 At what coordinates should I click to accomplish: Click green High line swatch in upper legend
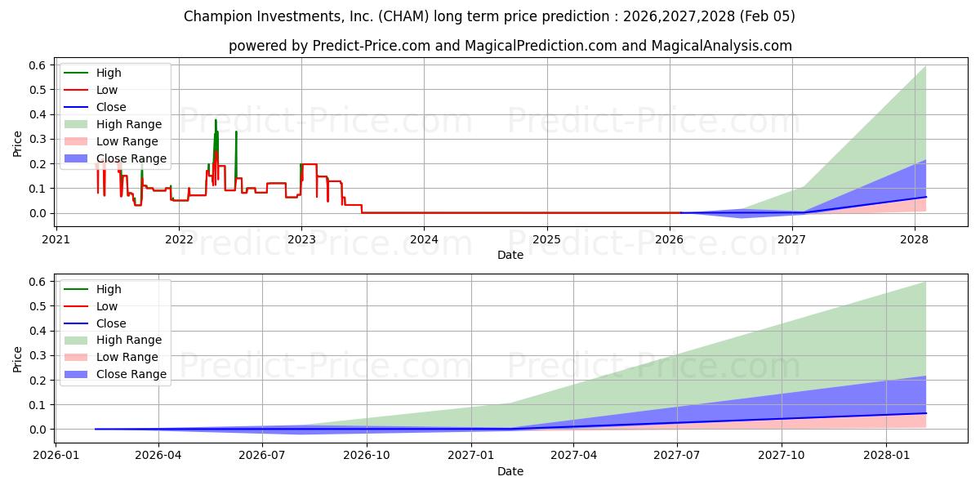[76, 73]
